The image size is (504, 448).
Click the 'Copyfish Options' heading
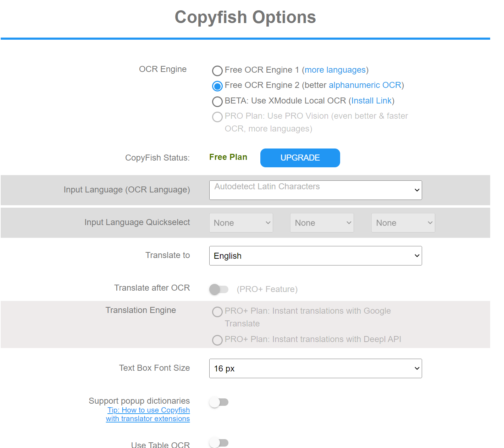[x=245, y=17]
